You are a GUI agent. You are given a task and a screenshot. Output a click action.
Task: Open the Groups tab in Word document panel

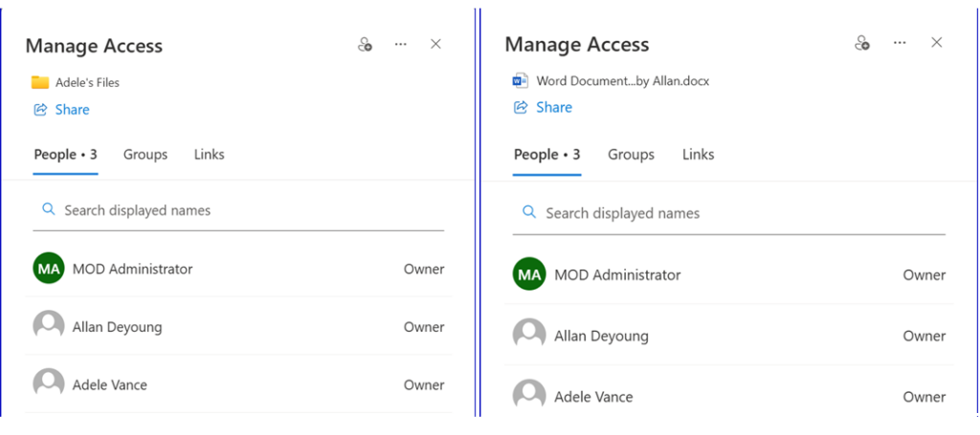coord(631,155)
